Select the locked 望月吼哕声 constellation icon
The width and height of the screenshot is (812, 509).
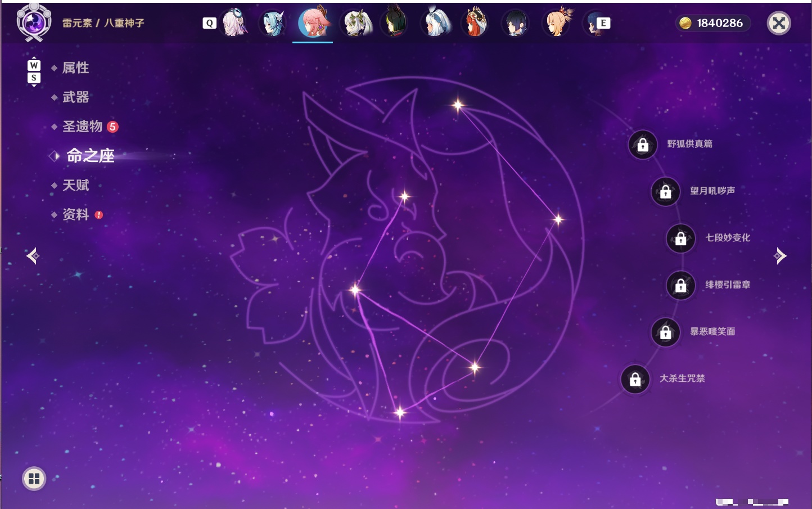point(665,191)
